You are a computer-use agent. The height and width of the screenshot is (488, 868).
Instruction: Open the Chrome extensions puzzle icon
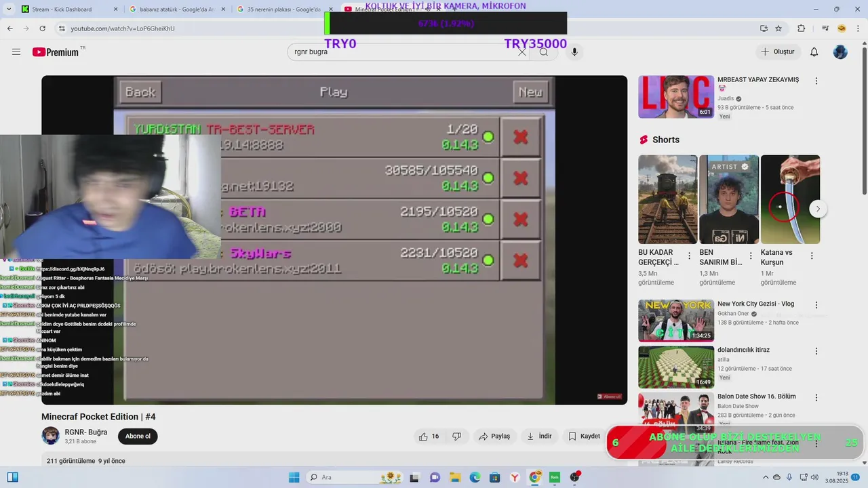(x=802, y=28)
